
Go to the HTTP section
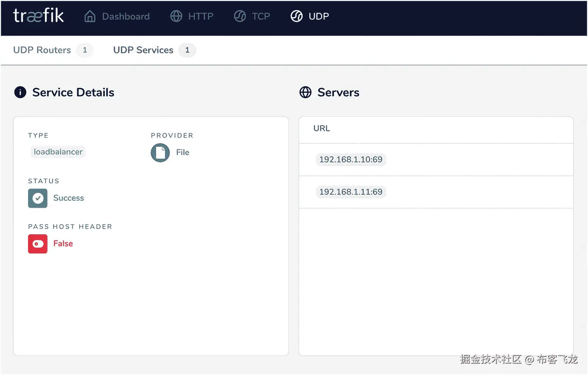click(x=201, y=16)
